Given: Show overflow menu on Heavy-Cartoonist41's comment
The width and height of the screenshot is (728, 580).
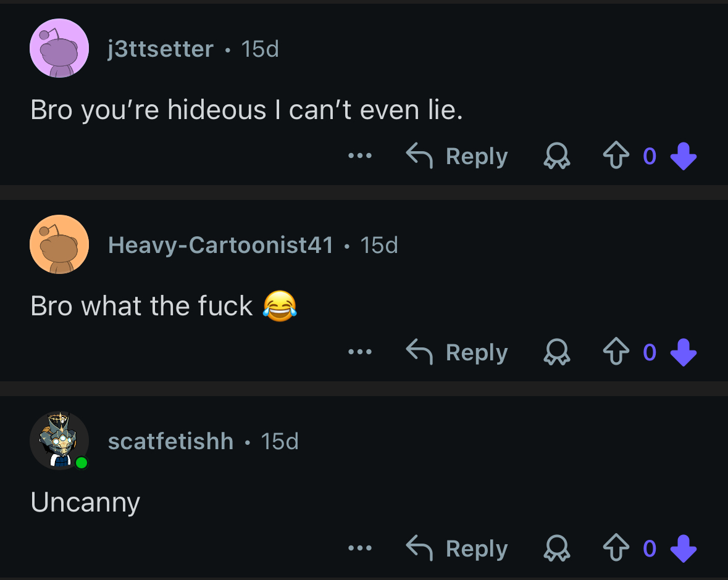Looking at the screenshot, I should tap(359, 352).
